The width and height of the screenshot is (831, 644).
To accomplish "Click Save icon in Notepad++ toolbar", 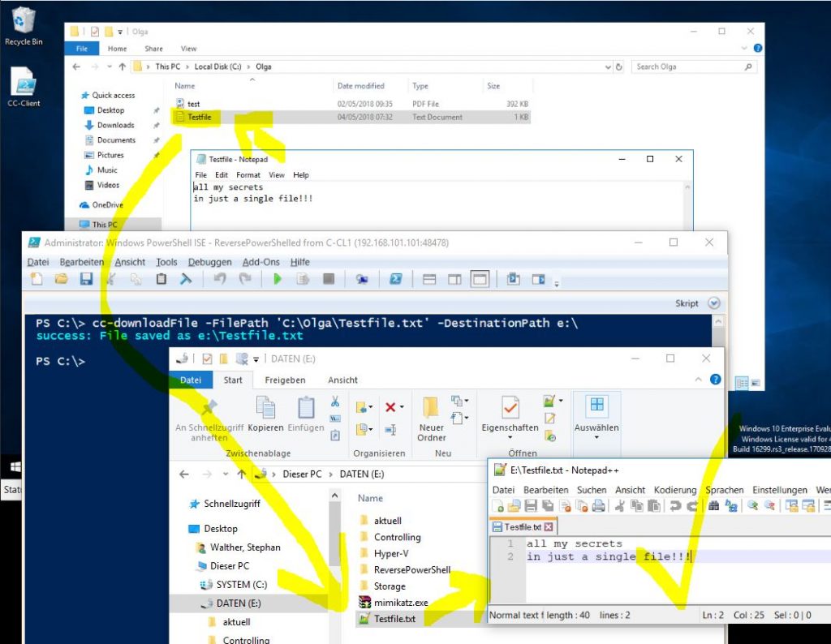I will (x=531, y=506).
